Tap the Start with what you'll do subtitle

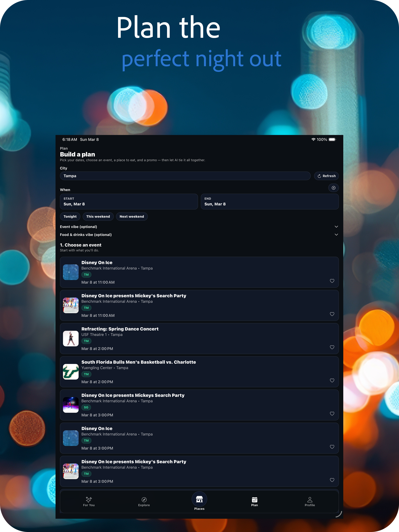click(x=79, y=250)
